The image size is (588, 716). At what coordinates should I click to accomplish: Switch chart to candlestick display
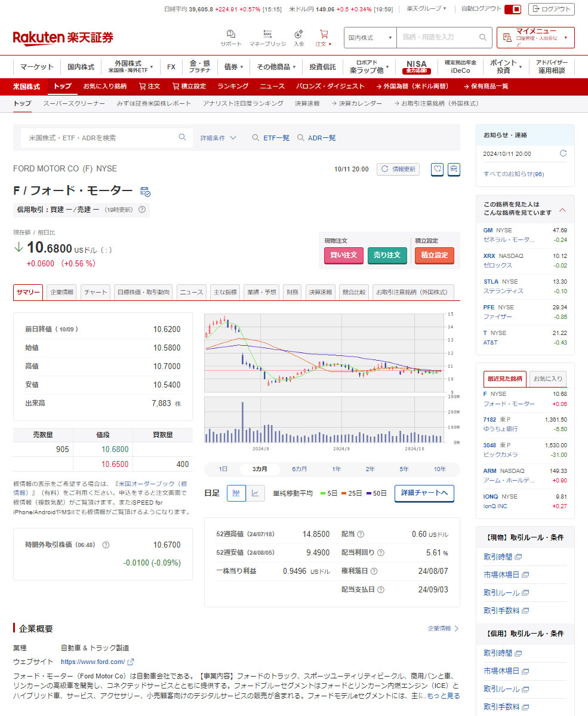(236, 493)
